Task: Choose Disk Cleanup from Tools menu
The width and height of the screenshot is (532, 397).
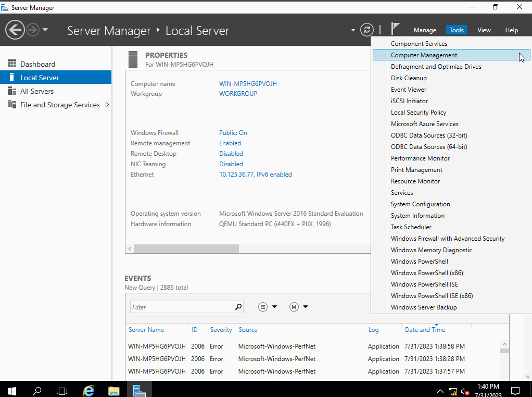Action: [451, 78]
